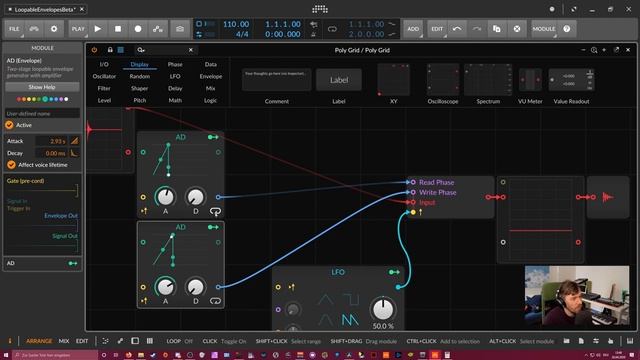Click the transport Stop square
640x360 pixels.
[118, 29]
